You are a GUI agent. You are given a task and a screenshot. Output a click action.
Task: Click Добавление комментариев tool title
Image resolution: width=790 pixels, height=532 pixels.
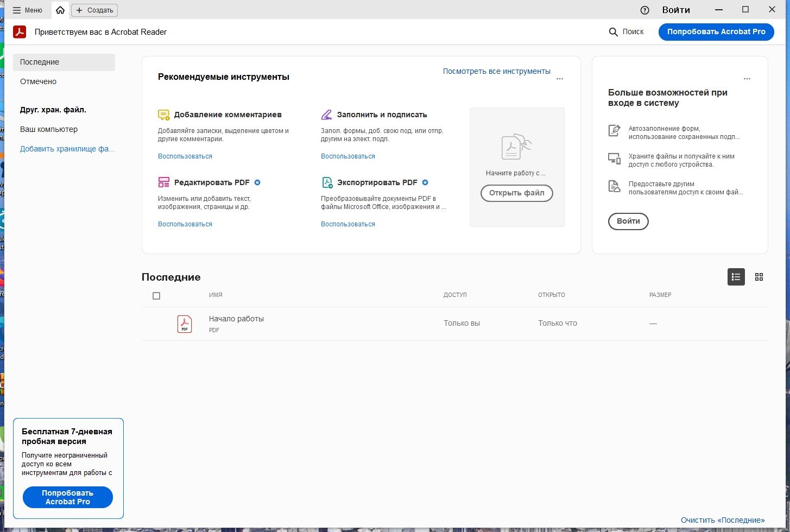[227, 115]
